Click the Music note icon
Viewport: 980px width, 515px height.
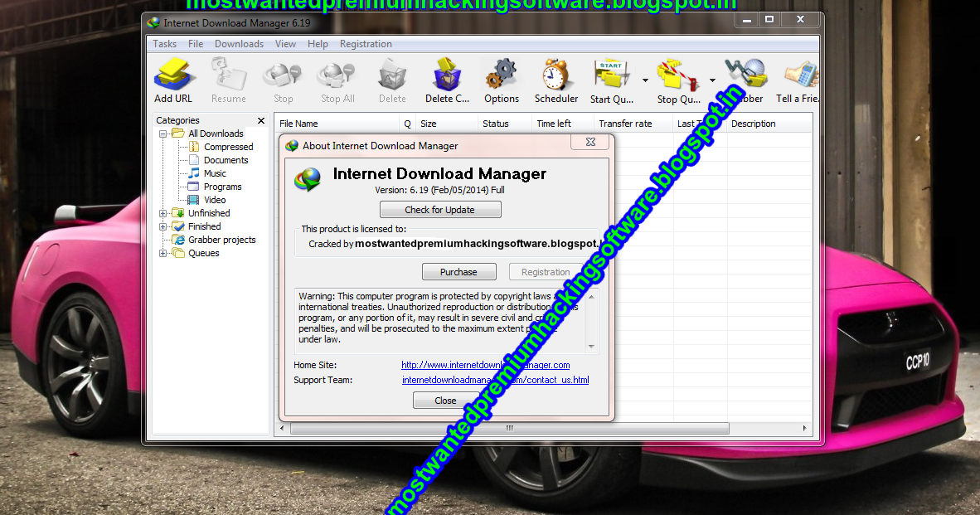(x=194, y=173)
